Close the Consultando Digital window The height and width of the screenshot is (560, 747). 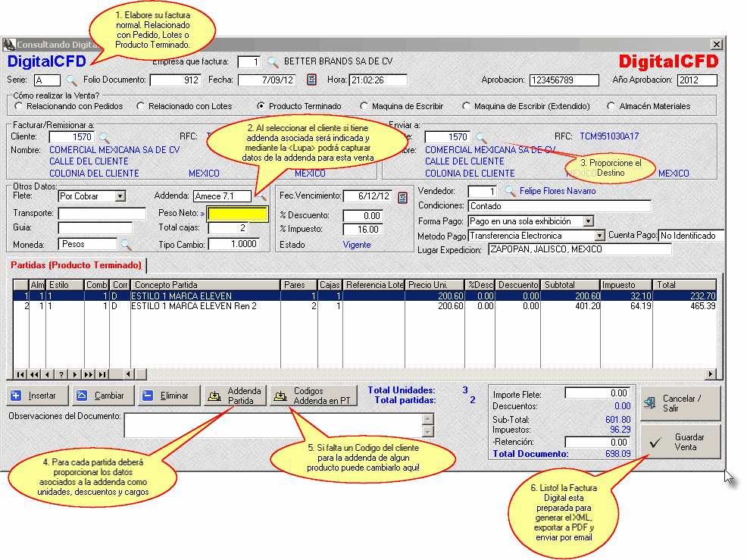(x=717, y=44)
